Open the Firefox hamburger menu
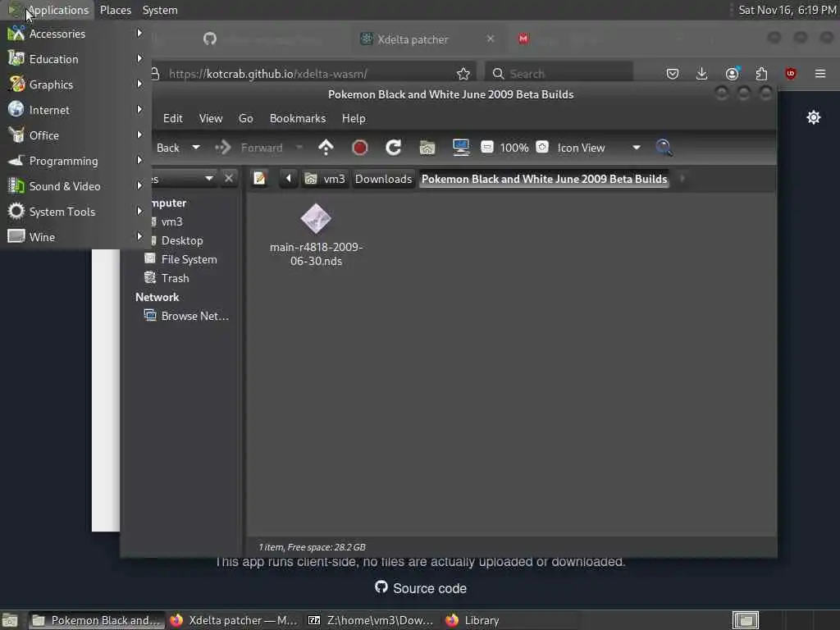Viewport: 840px width, 630px height. pos(820,74)
